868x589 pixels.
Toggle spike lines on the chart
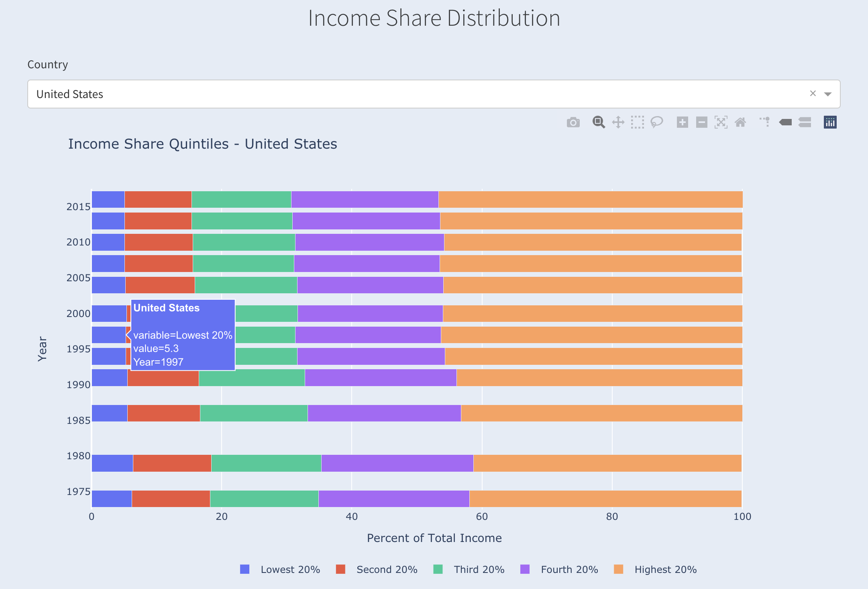click(765, 122)
